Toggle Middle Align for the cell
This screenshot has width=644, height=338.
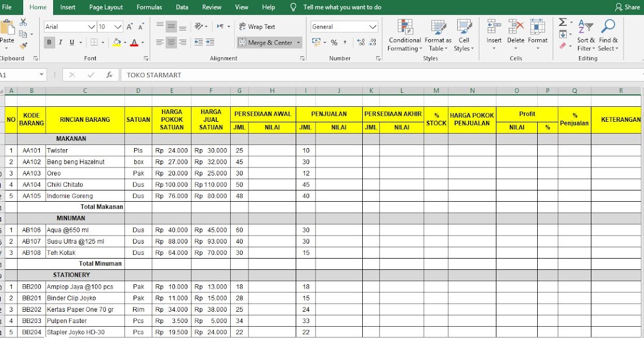coord(171,26)
